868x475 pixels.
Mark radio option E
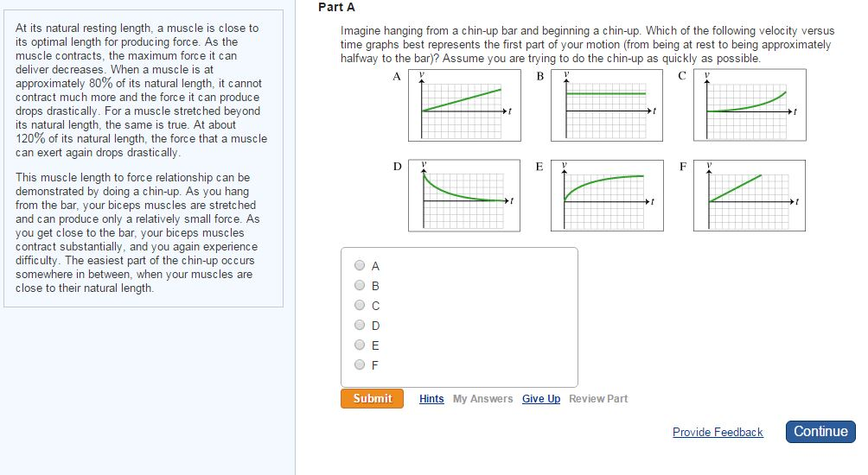[x=360, y=345]
